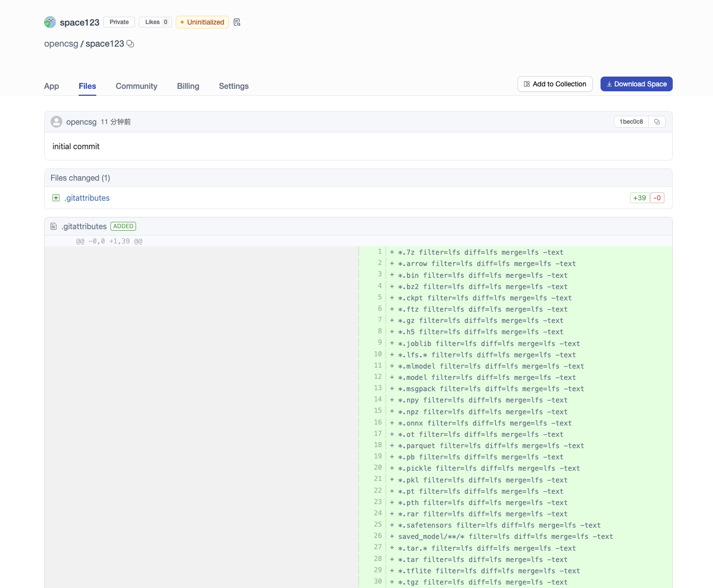This screenshot has height=588, width=713.
Task: Open the Settings tab
Action: coord(234,86)
